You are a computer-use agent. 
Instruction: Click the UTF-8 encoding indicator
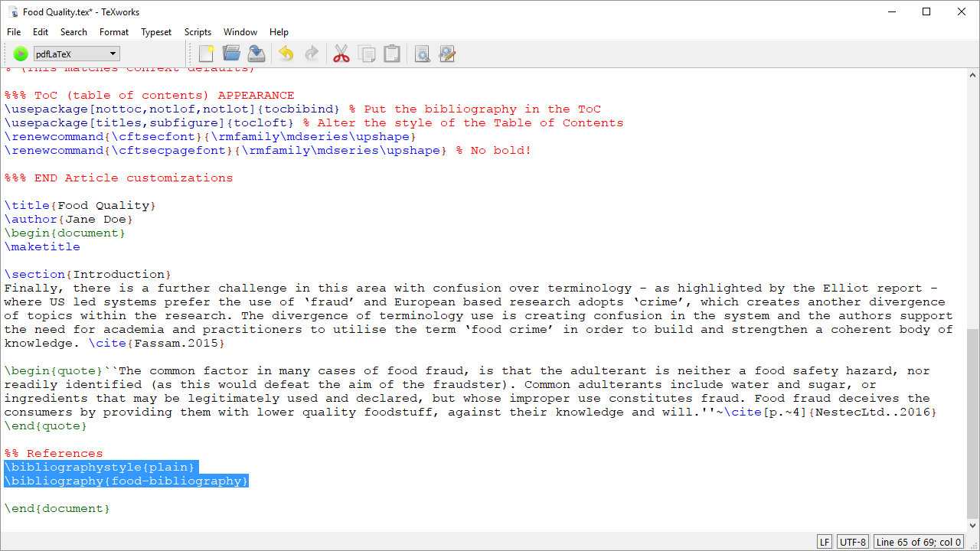pos(853,542)
